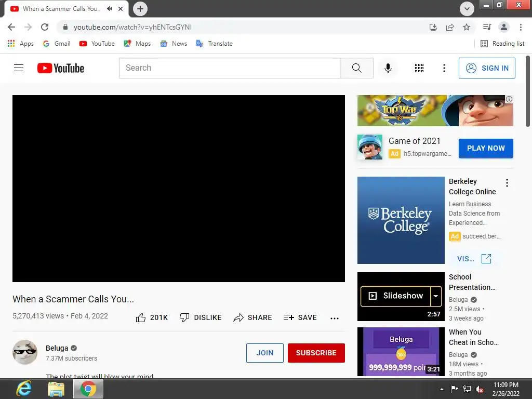Open the 'School Presentation...' video title

(472, 282)
